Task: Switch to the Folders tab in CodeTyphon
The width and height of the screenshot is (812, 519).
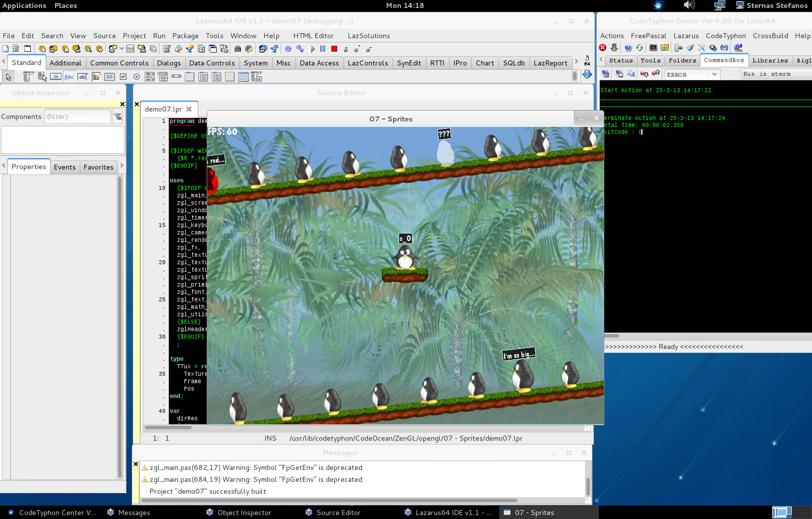Action: (x=682, y=60)
